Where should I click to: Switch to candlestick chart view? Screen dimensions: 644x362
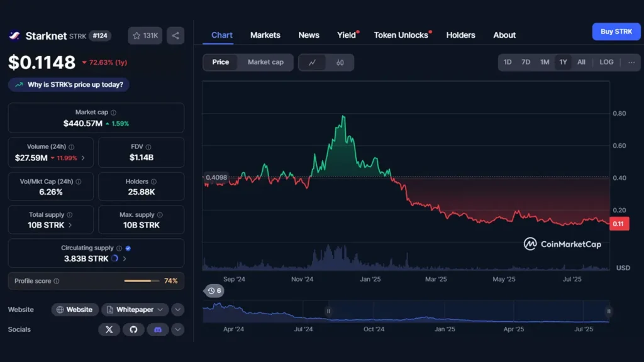pyautogui.click(x=340, y=62)
